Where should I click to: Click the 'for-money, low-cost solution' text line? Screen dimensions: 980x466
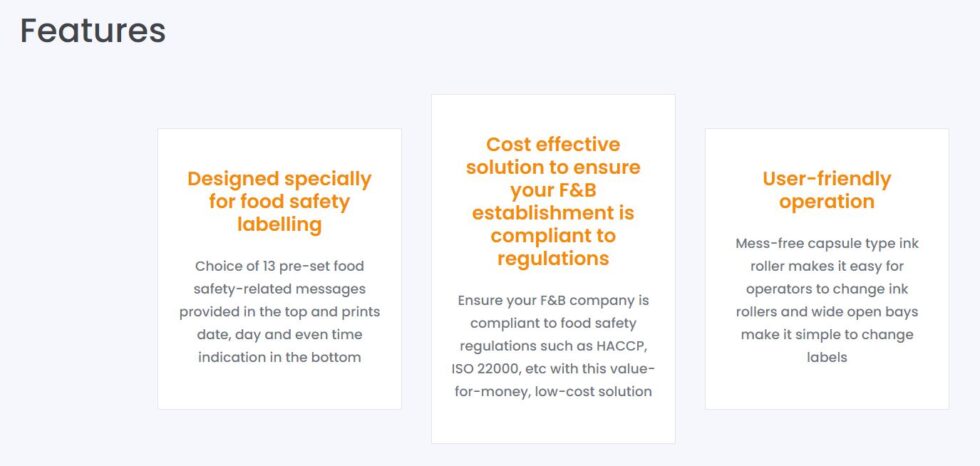(x=553, y=391)
